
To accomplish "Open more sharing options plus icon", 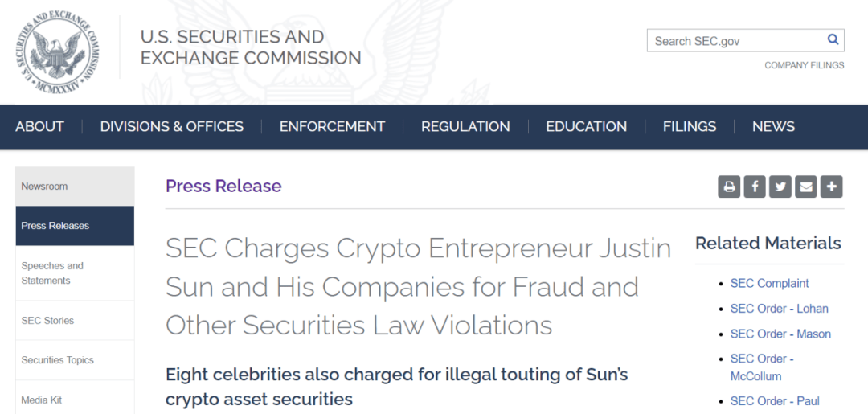I will (832, 187).
